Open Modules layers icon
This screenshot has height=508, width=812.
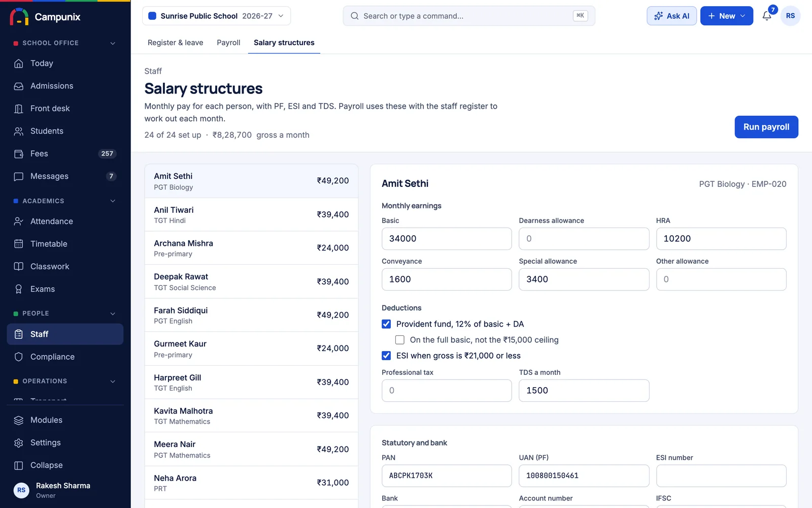[19, 420]
